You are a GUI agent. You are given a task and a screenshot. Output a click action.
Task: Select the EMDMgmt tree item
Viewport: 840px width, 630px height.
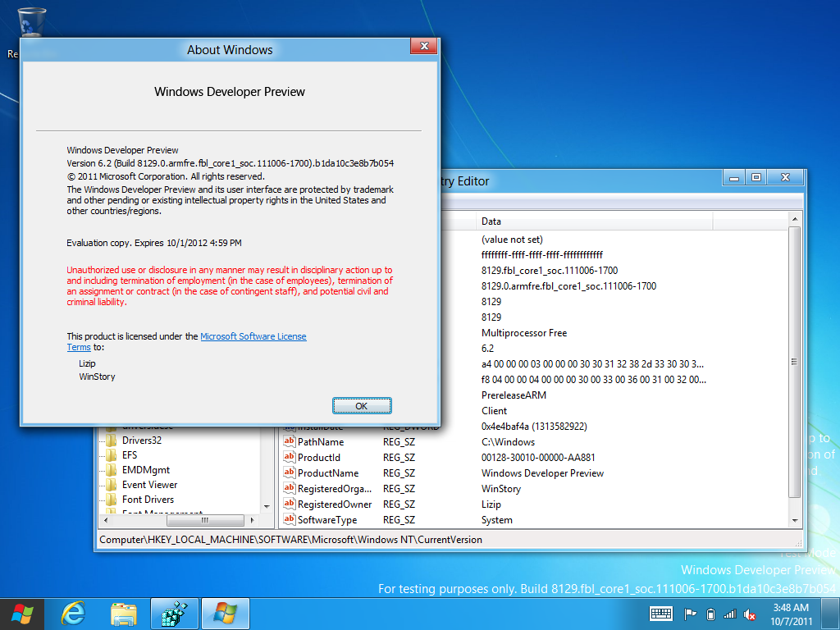(146, 470)
